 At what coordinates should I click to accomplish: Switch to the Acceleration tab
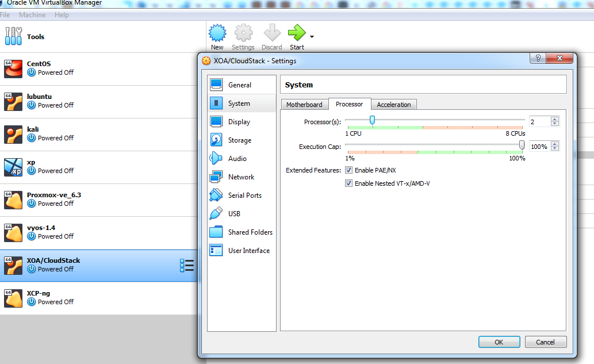point(394,105)
